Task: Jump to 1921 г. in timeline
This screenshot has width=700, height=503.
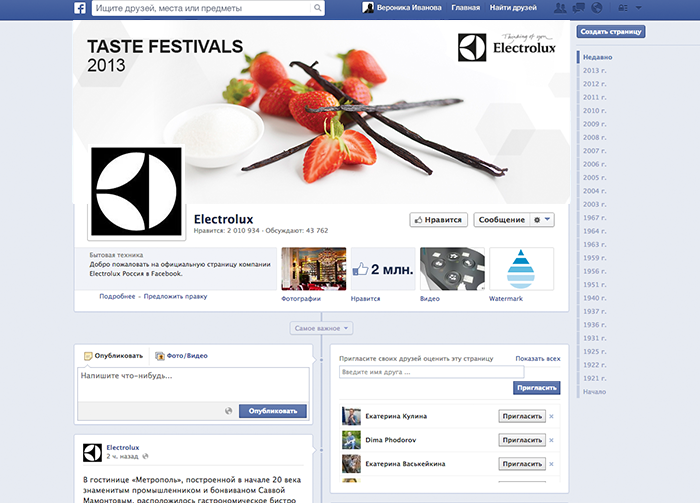Action: pos(595,378)
